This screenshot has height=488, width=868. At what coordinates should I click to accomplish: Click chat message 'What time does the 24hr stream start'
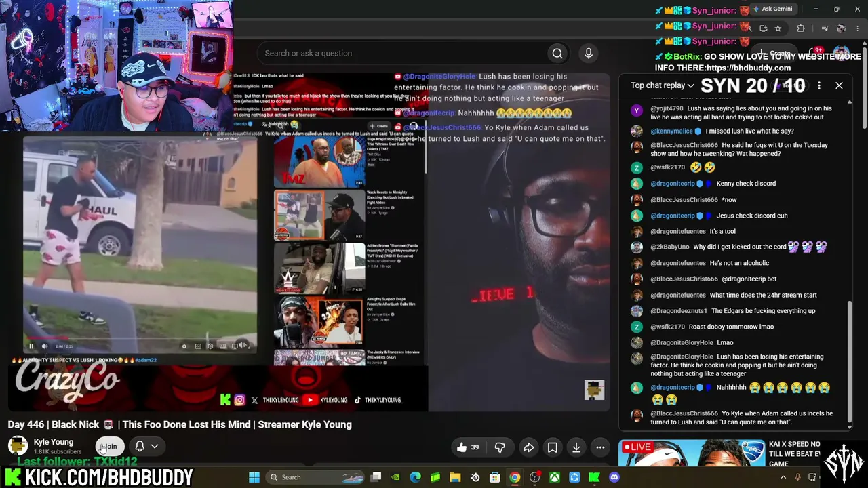coord(763,296)
